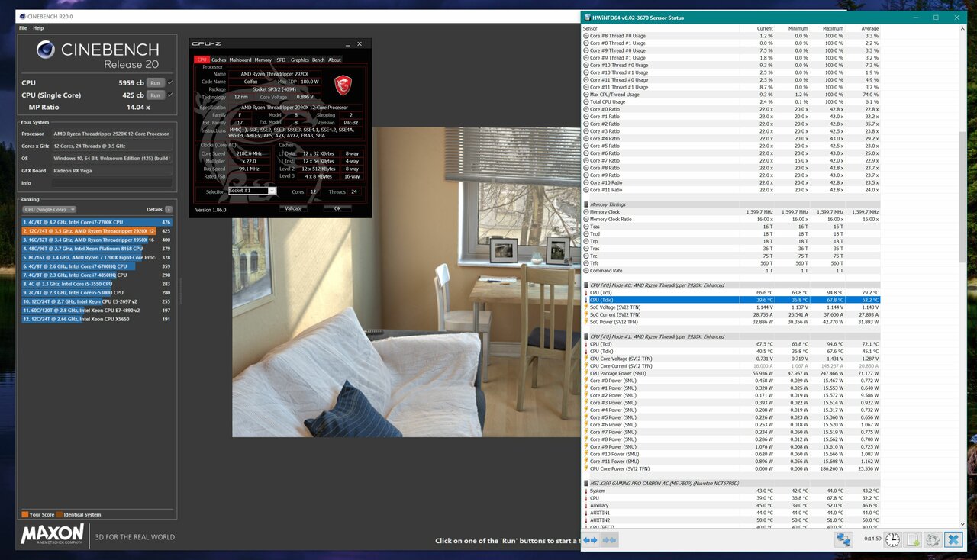Select ranking entry Intel Xeon Platinum 8168 CPU
The width and height of the screenshot is (977, 560).
coord(97,249)
